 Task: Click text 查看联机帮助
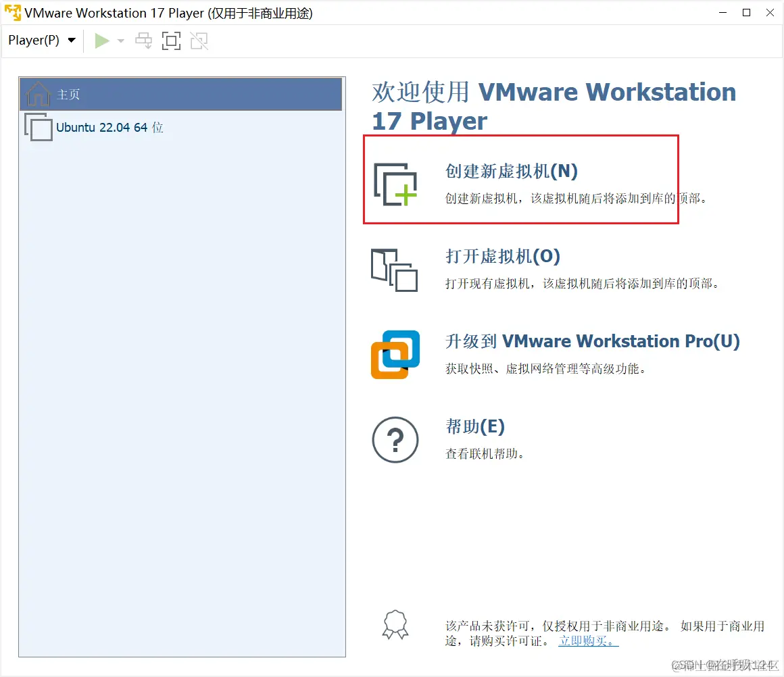(485, 454)
